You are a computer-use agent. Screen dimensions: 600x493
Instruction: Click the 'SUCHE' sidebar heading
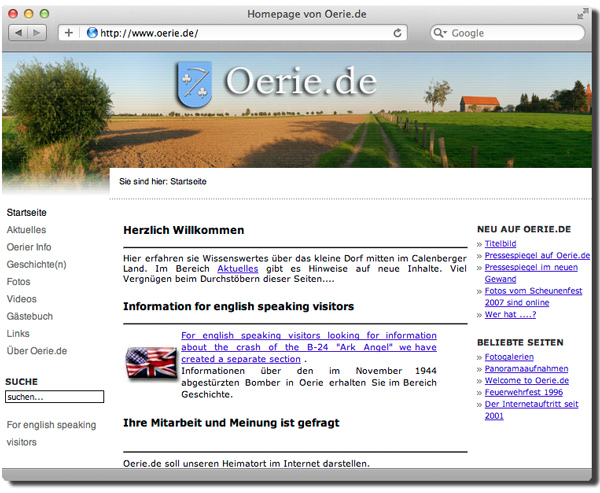point(21,382)
